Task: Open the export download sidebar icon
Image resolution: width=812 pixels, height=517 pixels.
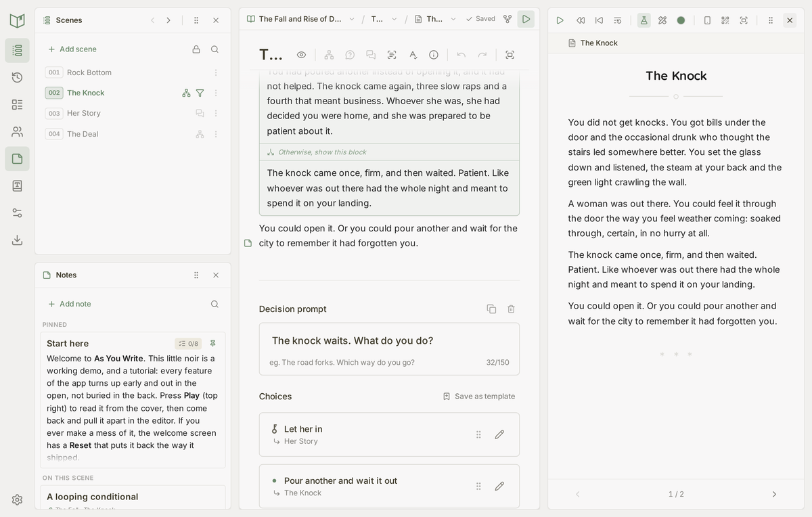Action: click(17, 240)
